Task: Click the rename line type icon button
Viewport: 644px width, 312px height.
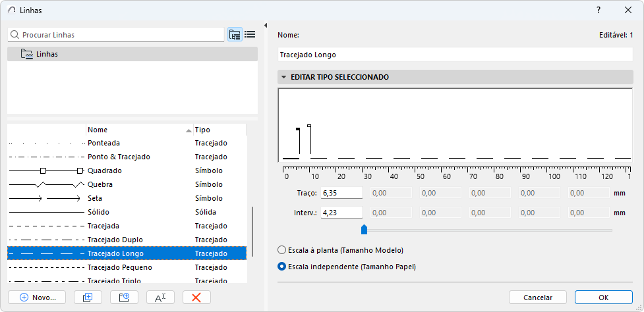Action: [x=160, y=298]
